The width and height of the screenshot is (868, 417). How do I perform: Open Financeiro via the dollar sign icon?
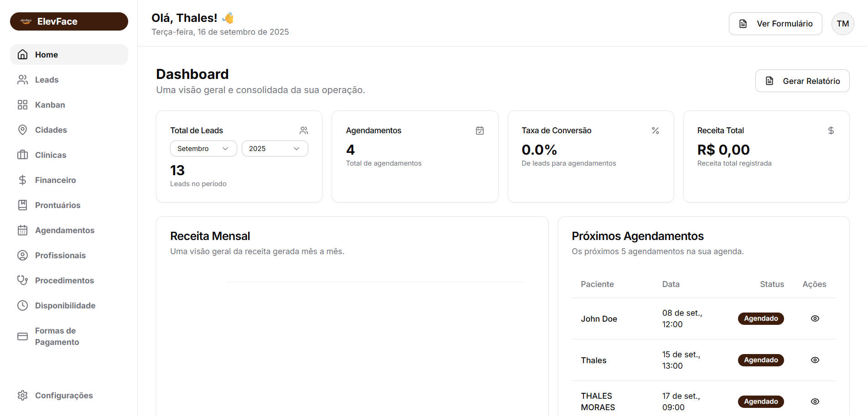point(23,180)
